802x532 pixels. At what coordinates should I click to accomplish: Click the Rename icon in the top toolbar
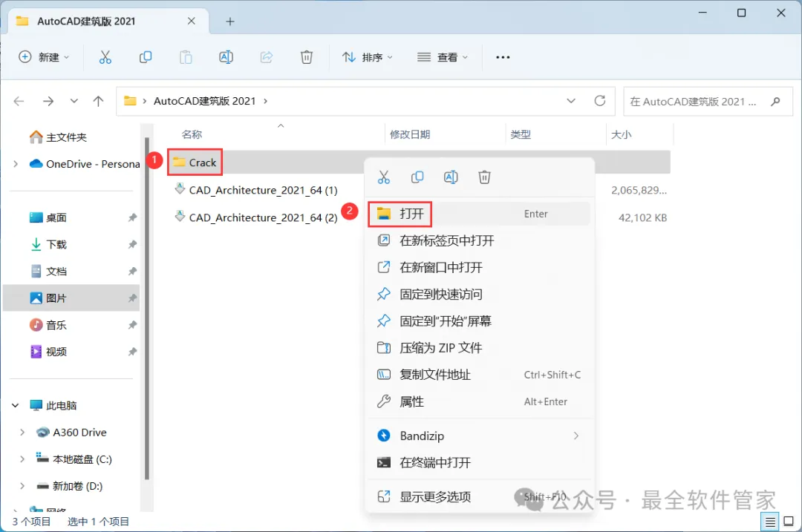click(x=226, y=57)
